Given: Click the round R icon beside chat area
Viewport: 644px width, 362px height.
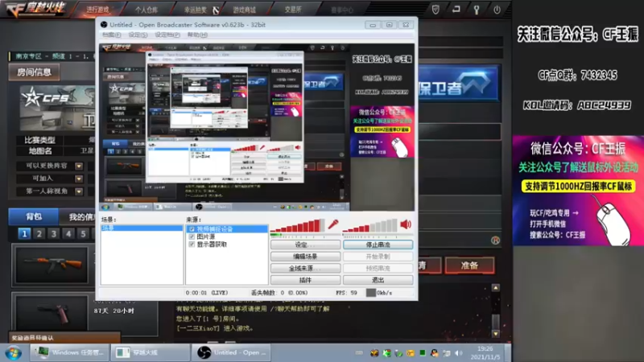Looking at the screenshot, I should pos(495,241).
